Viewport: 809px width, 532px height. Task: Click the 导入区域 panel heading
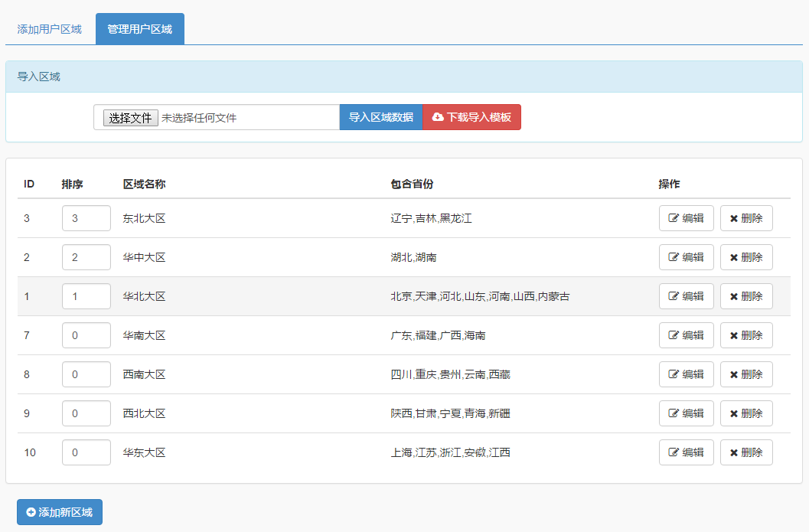pos(39,77)
